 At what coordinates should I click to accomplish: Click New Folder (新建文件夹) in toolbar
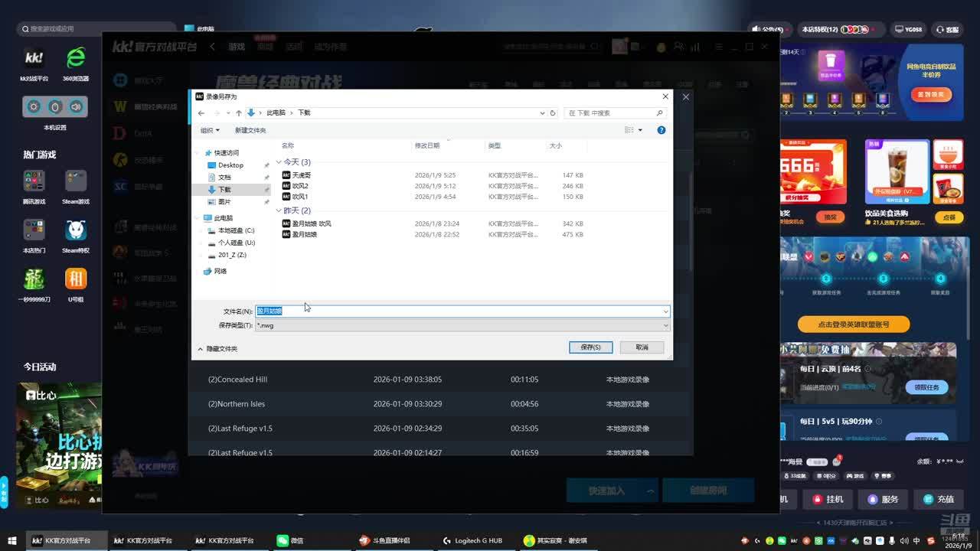pyautogui.click(x=250, y=130)
